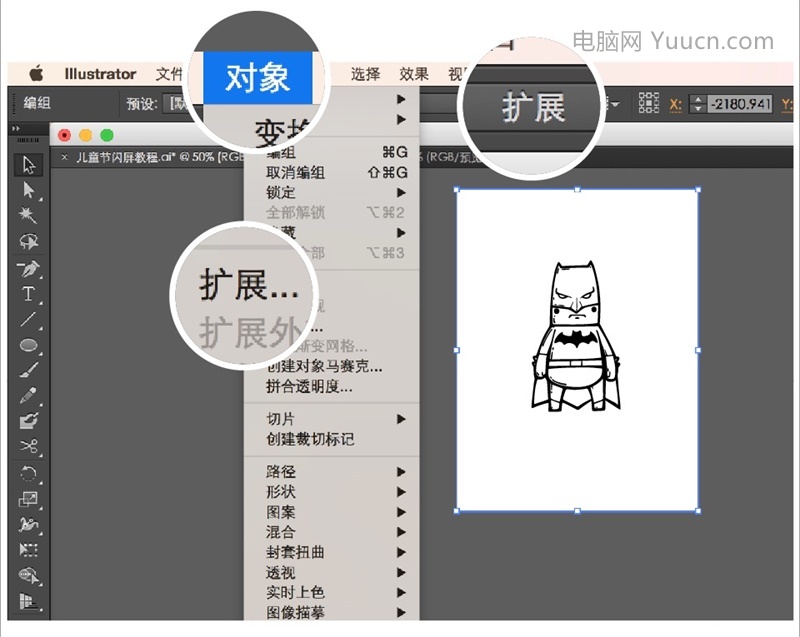Choose the Scissors tool
Viewport: 800px width, 637px height.
point(29,446)
